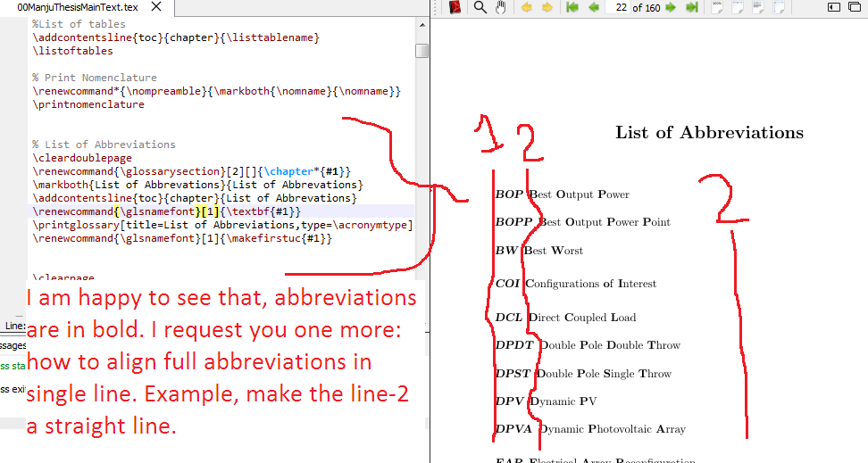Go to the previous PDF page
The height and width of the screenshot is (463, 868).
(x=594, y=7)
